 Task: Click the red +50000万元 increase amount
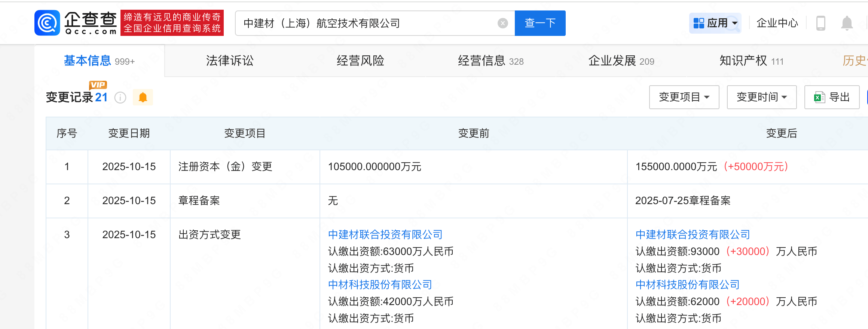(x=757, y=166)
